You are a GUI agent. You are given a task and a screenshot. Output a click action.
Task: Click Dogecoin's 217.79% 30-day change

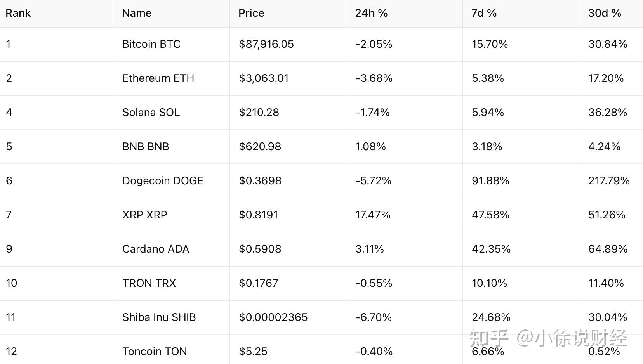tap(609, 181)
